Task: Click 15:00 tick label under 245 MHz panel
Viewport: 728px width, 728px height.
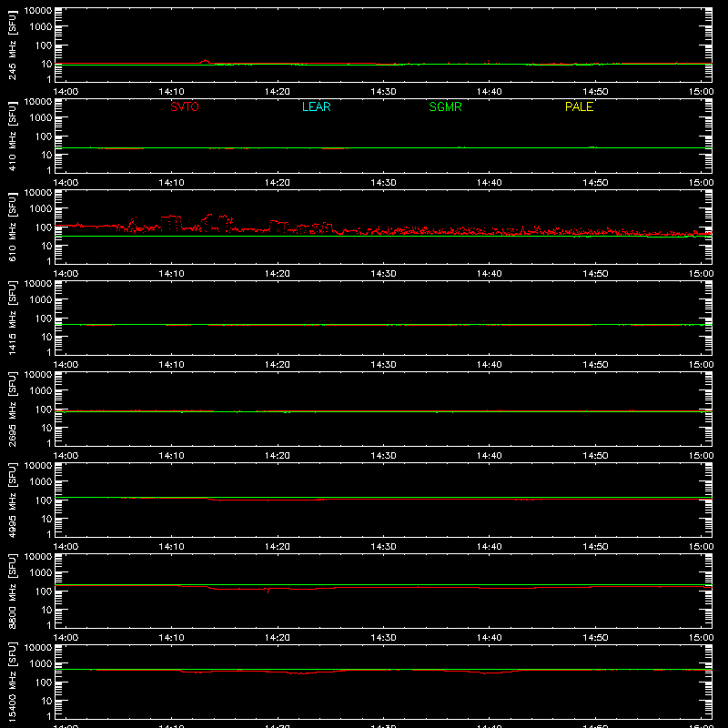Action: [x=701, y=92]
